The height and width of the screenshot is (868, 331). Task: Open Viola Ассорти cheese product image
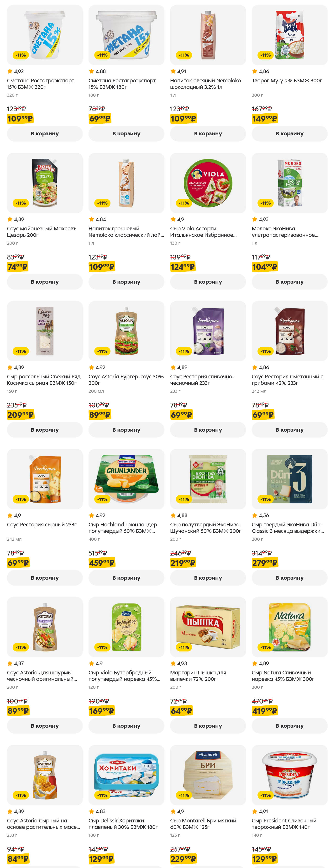pos(208,183)
